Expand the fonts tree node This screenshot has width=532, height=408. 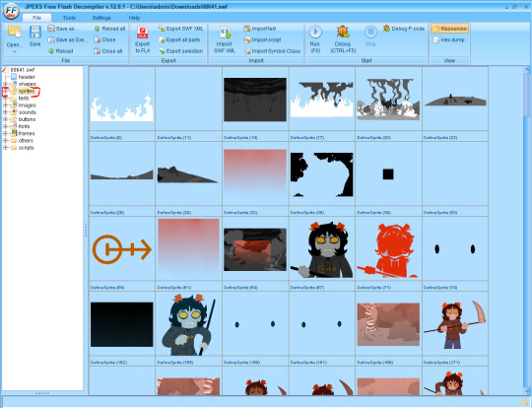click(5, 126)
